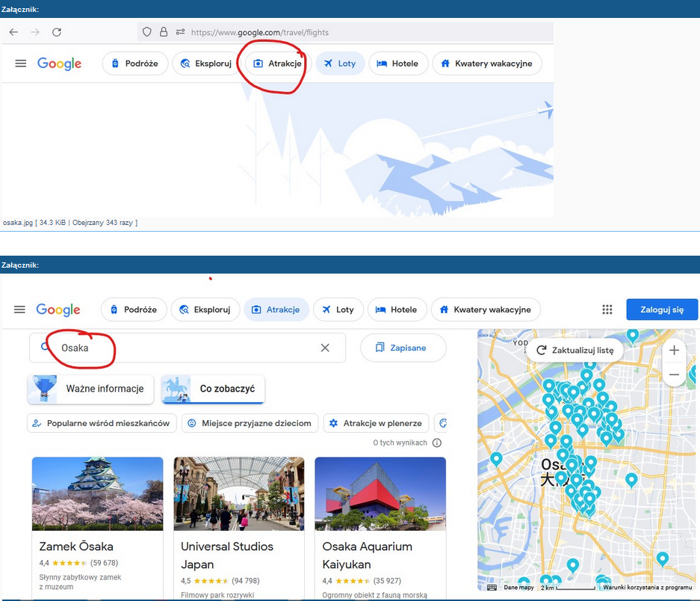Click the browser back arrow

pyautogui.click(x=14, y=32)
